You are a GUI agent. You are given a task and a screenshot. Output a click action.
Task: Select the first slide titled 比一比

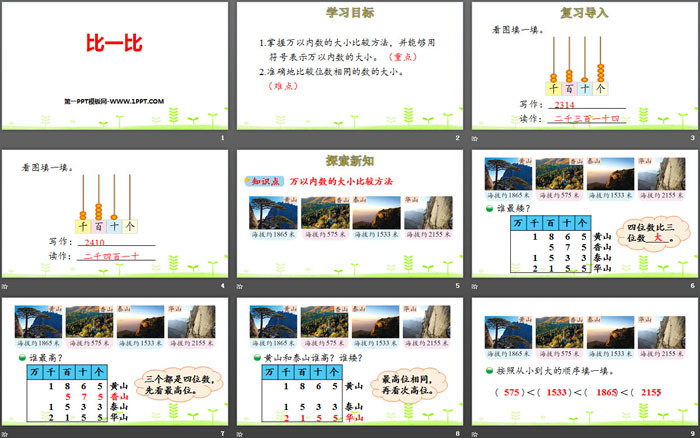tap(115, 70)
